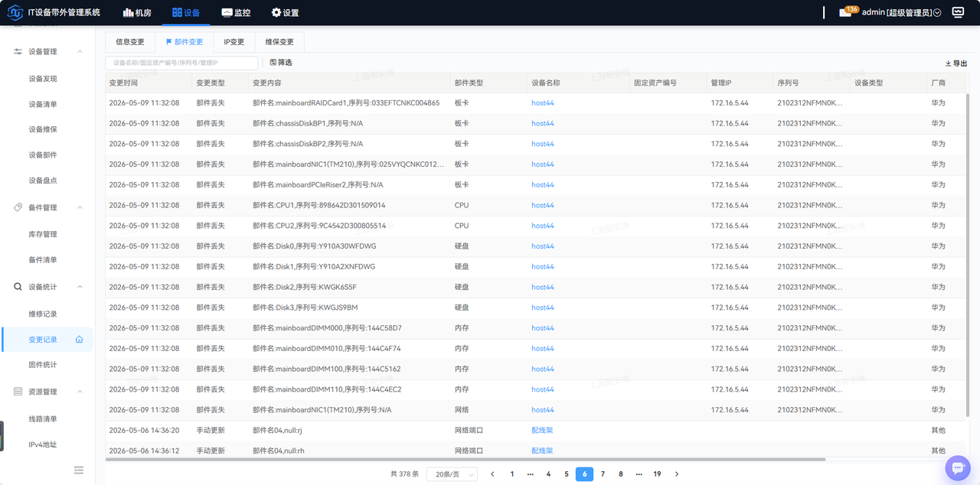Open IPv4地址 in the sidebar

(x=43, y=444)
